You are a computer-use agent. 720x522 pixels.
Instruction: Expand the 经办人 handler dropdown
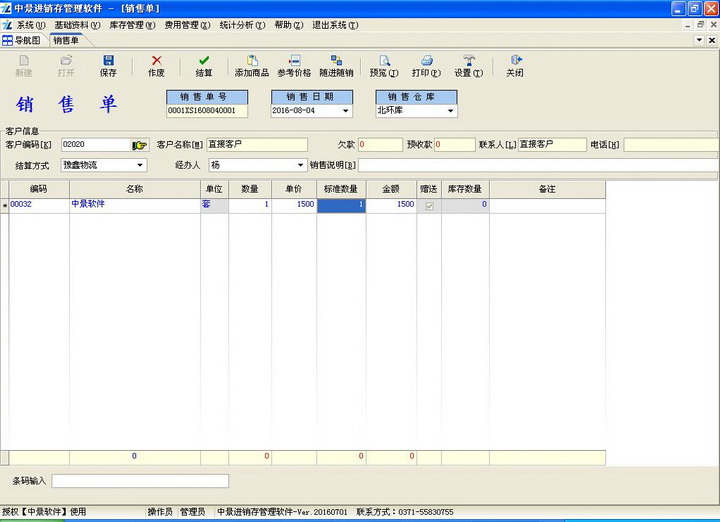(300, 165)
